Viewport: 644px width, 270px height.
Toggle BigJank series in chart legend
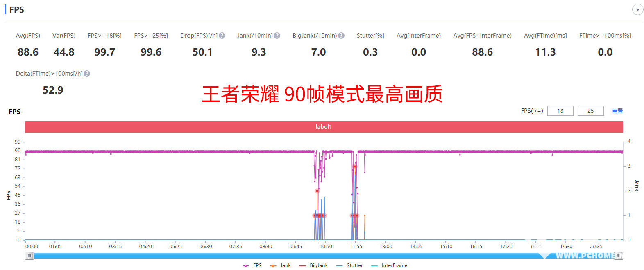[x=314, y=265]
